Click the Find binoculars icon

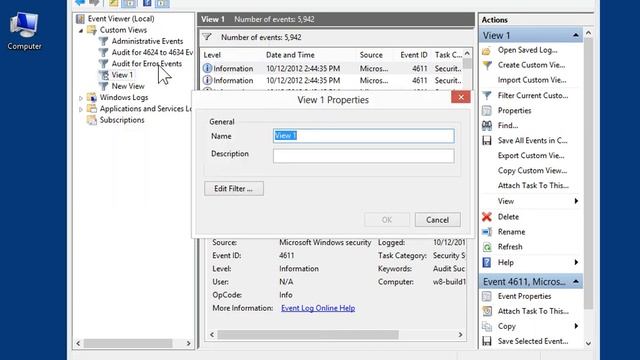487,126
